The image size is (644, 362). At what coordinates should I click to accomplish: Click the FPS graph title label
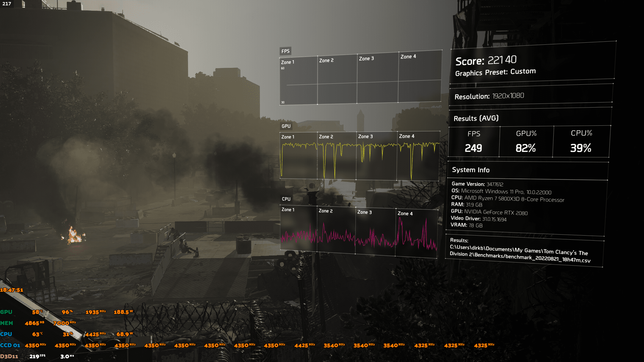[285, 51]
